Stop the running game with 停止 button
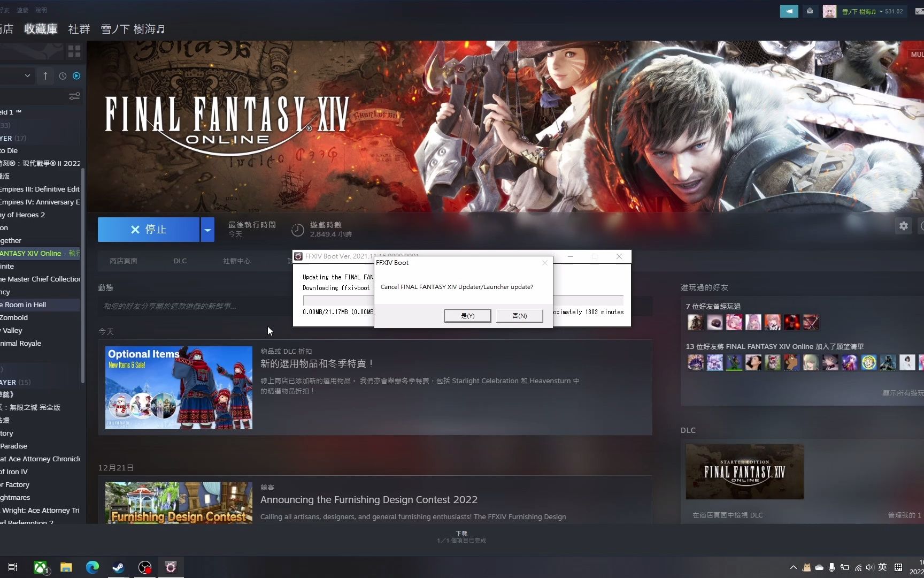 tap(149, 230)
